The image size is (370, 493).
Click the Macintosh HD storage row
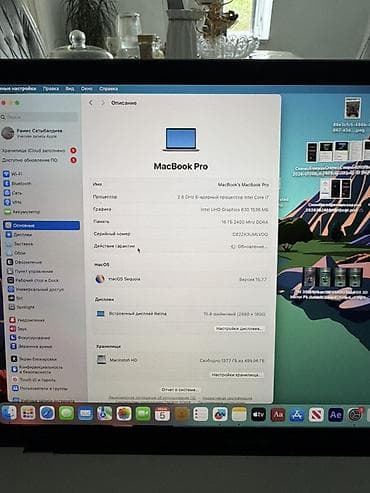click(x=181, y=360)
